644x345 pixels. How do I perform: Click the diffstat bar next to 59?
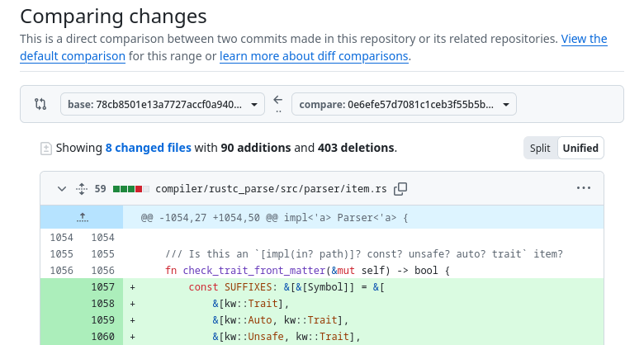tap(131, 189)
